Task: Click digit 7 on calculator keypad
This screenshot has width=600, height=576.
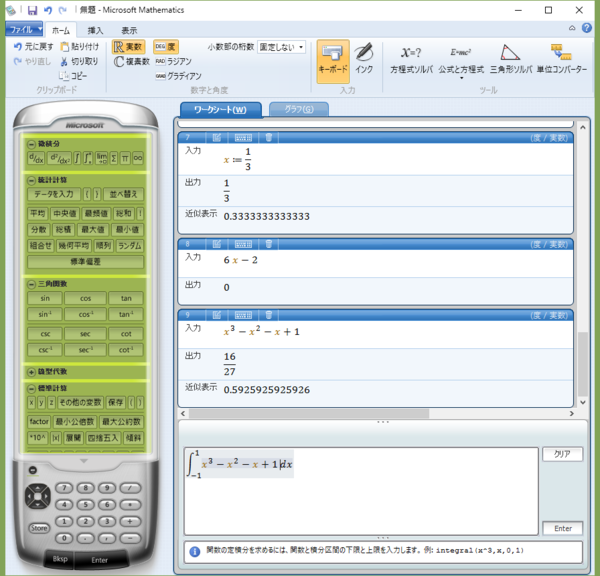Action: (64, 488)
